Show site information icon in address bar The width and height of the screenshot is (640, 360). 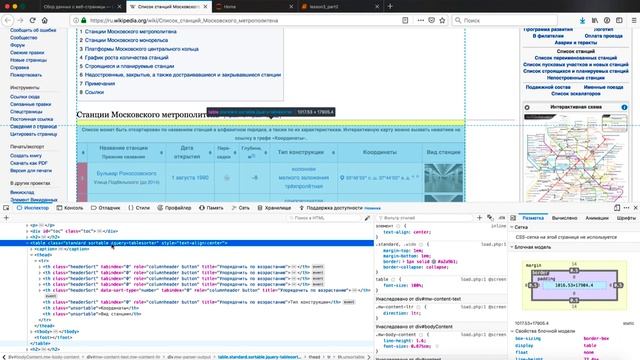pos(76,20)
